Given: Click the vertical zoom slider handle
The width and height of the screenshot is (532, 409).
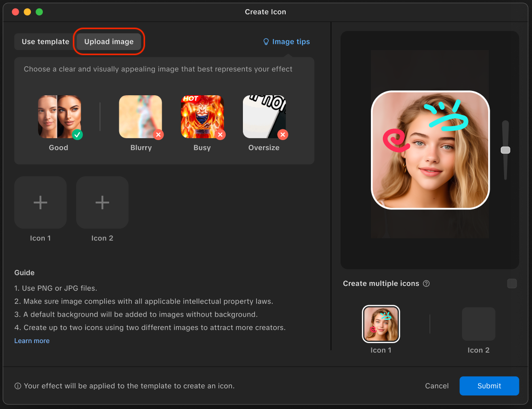Looking at the screenshot, I should 506,150.
